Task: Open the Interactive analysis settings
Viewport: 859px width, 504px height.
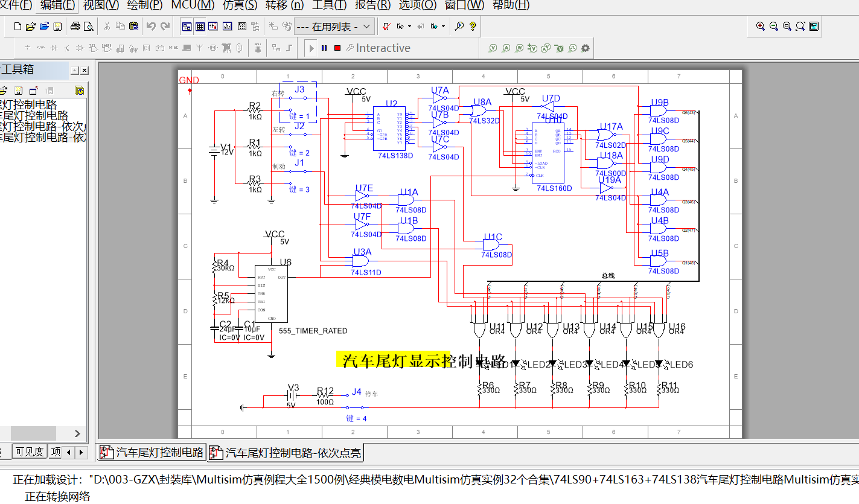Action: click(x=378, y=48)
